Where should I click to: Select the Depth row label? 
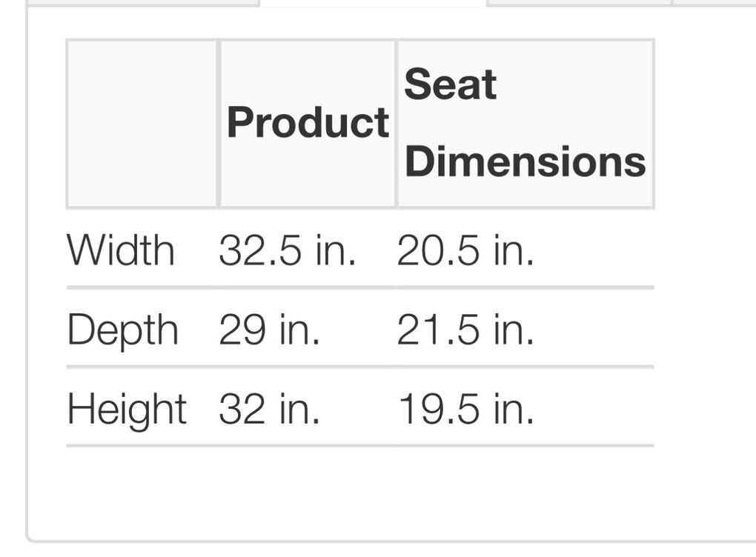[123, 330]
